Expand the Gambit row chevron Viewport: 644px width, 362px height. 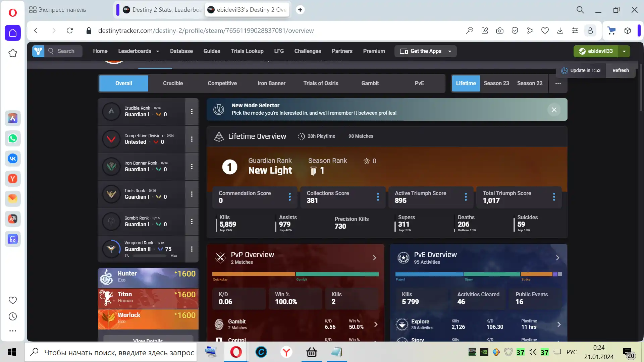376,324
